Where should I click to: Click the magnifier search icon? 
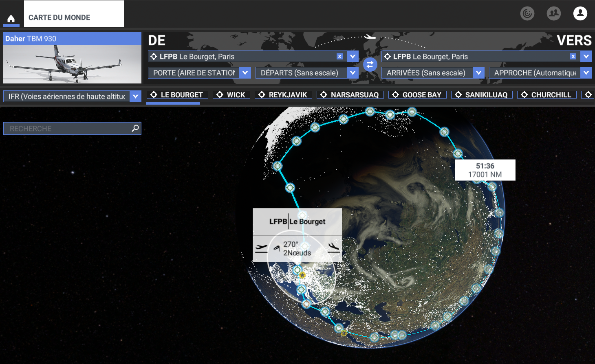135,128
